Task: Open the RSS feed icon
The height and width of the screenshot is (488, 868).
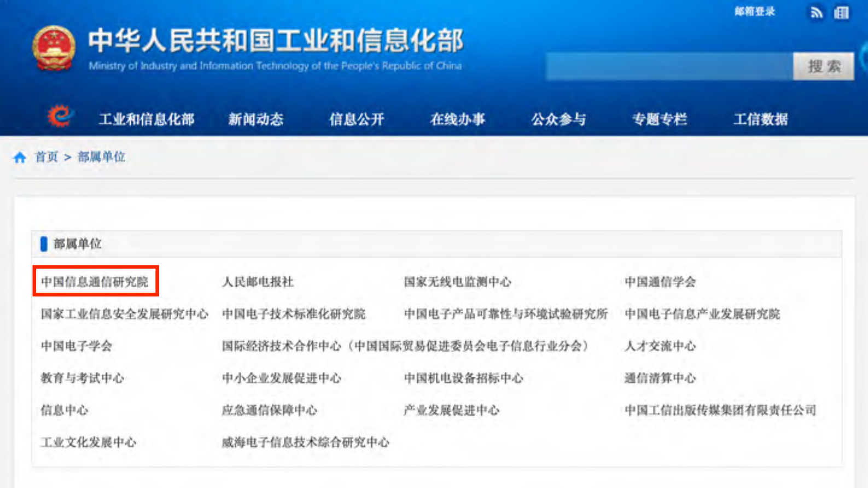Action: point(817,13)
